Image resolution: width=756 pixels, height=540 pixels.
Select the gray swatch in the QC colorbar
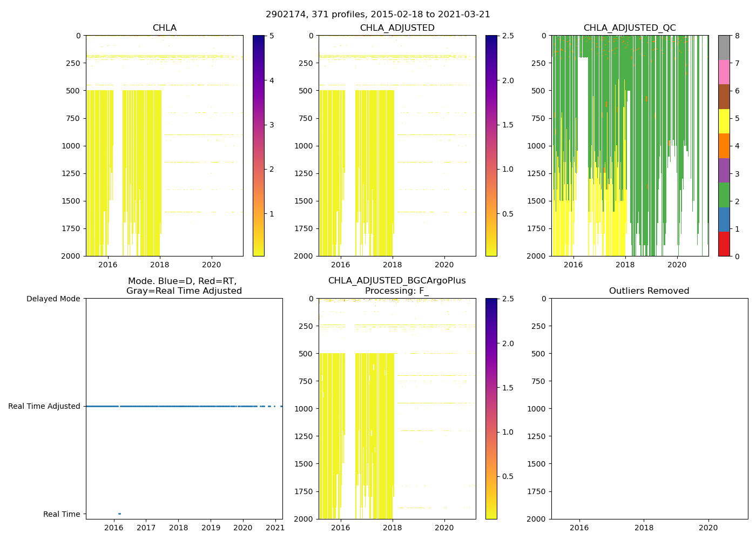[x=724, y=48]
